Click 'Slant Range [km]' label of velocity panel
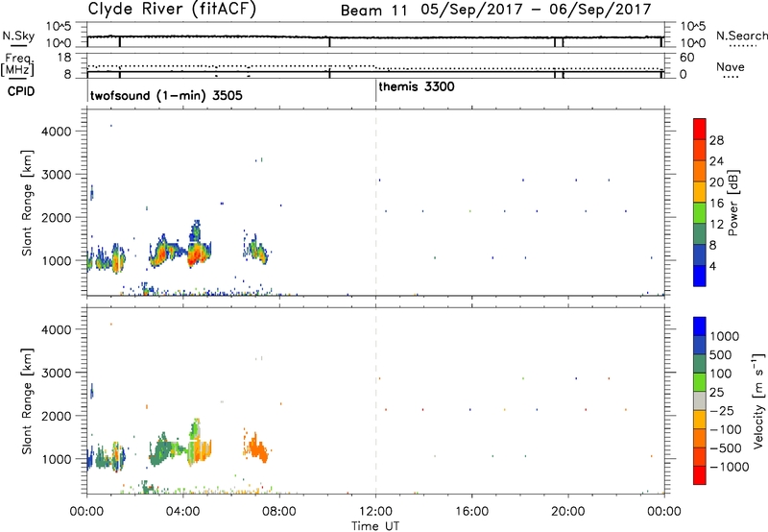Screen dimensions: 768x532 point(27,401)
